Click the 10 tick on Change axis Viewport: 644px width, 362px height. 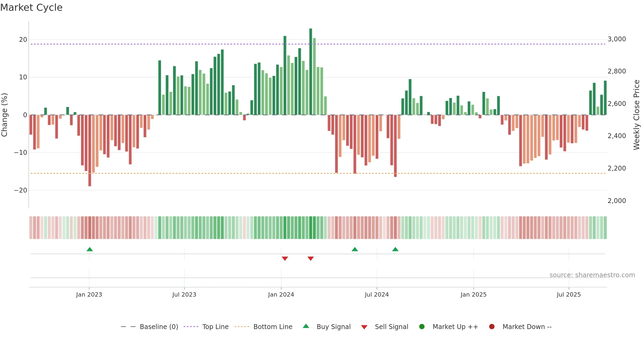click(23, 77)
